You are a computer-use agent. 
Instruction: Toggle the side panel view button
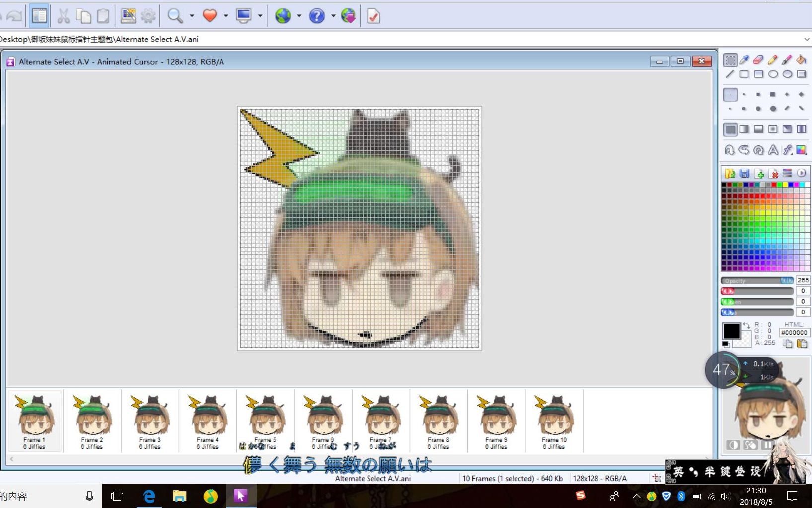coord(39,16)
